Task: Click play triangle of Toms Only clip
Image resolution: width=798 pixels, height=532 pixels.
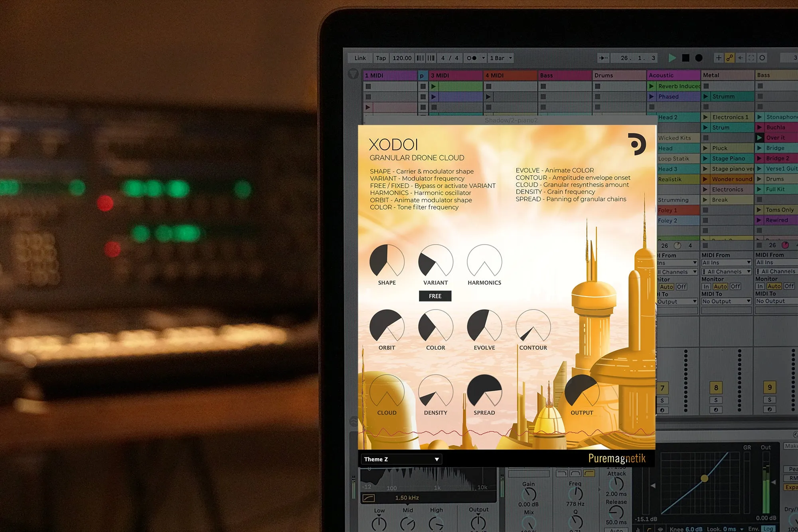Action: [760, 210]
